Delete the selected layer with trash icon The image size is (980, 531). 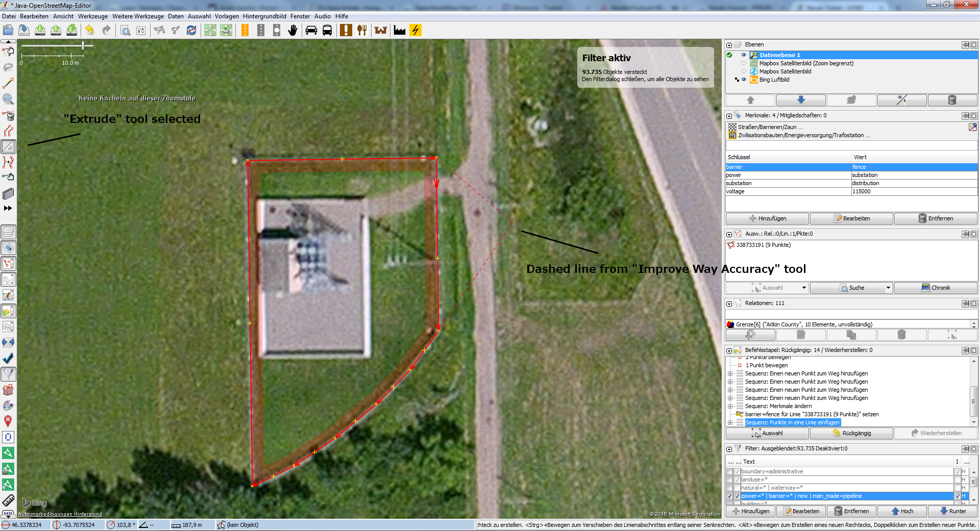[x=952, y=100]
